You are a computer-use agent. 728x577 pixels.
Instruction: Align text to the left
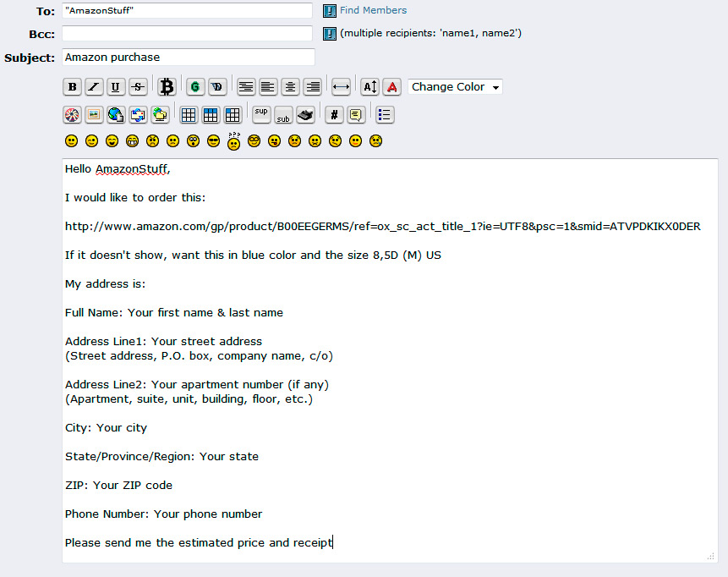268,87
